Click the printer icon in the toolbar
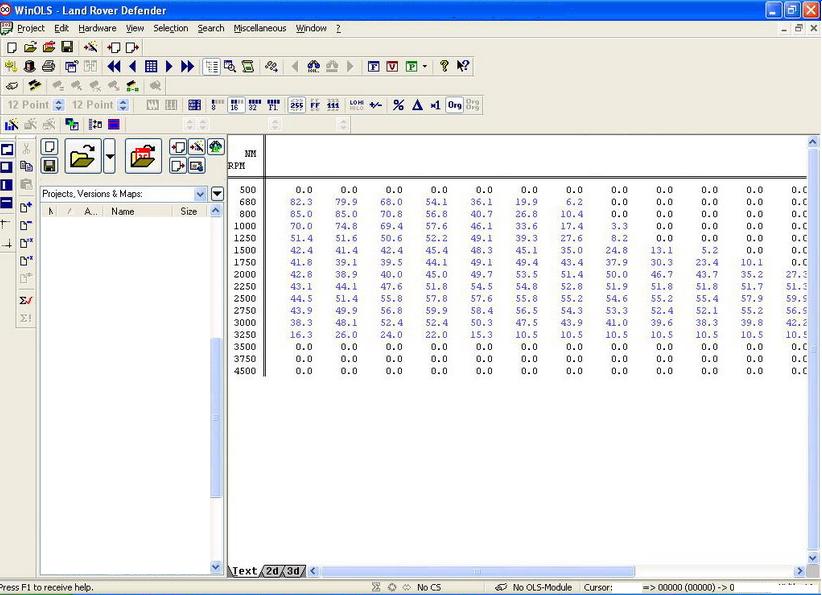This screenshot has width=822, height=595. (49, 66)
